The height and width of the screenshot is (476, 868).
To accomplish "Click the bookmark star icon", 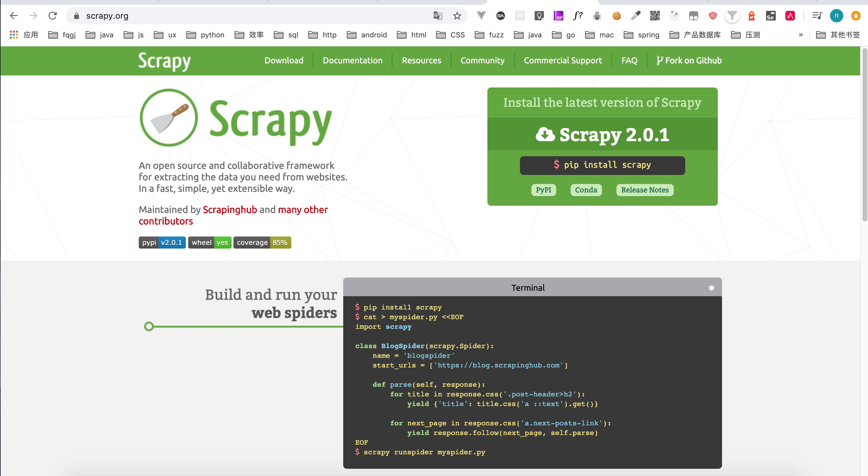I will [457, 16].
